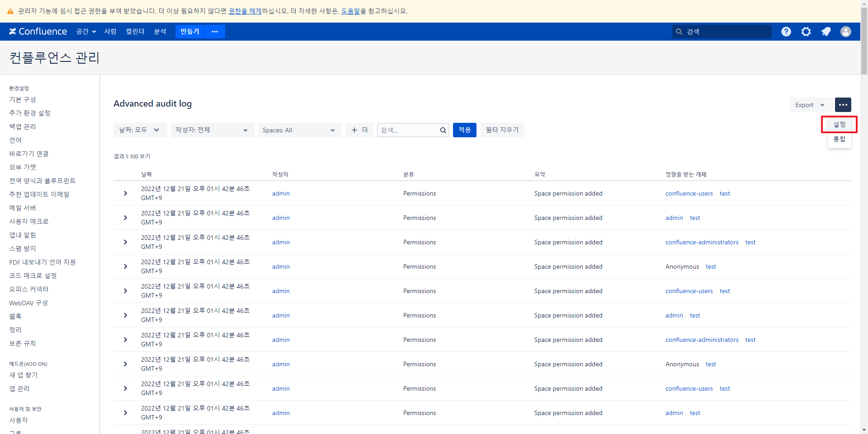Image resolution: width=868 pixels, height=434 pixels.
Task: Click the vertical page scrollbar
Action: (864, 41)
